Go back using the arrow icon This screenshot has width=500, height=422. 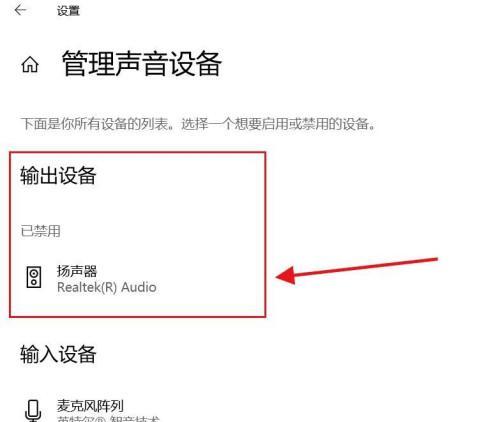click(x=20, y=10)
